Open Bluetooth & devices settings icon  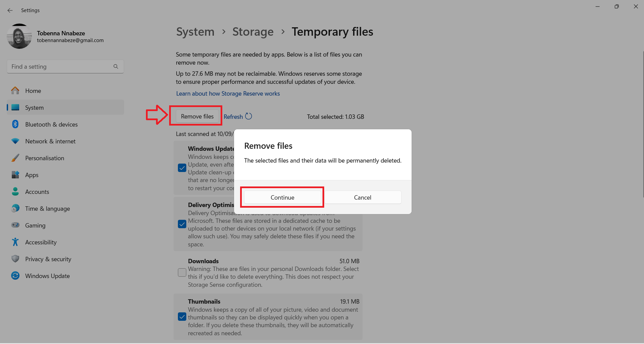[15, 124]
